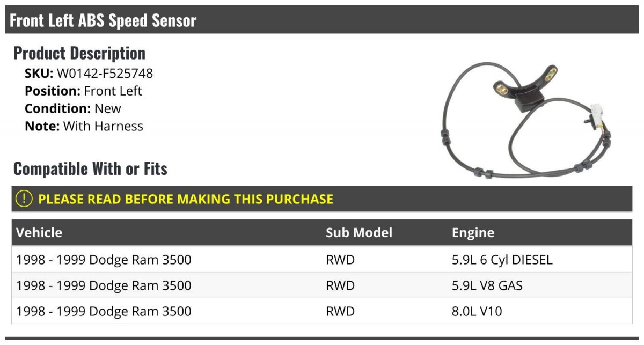The width and height of the screenshot is (644, 345).
Task: Click the Note: With Harness text
Action: click(x=84, y=126)
